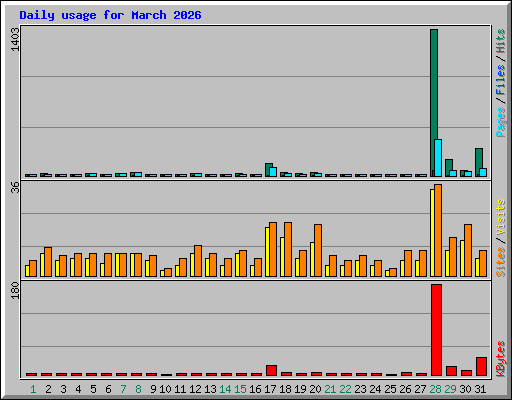Click the 1403 maximum value label
The image size is (512, 400).
15,39
